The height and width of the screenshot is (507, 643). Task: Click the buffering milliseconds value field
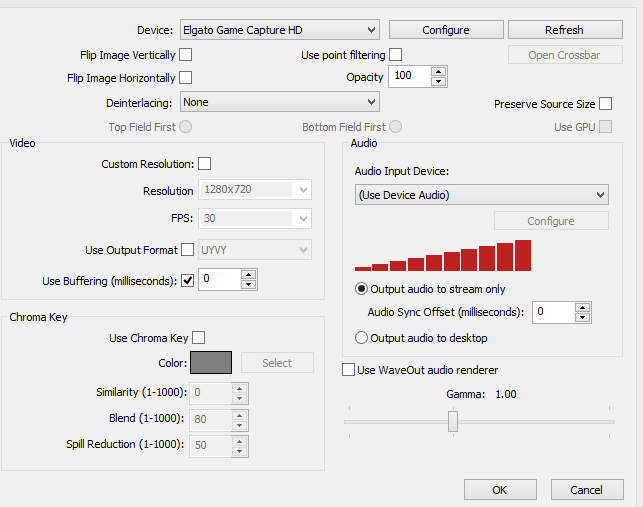coord(219,279)
